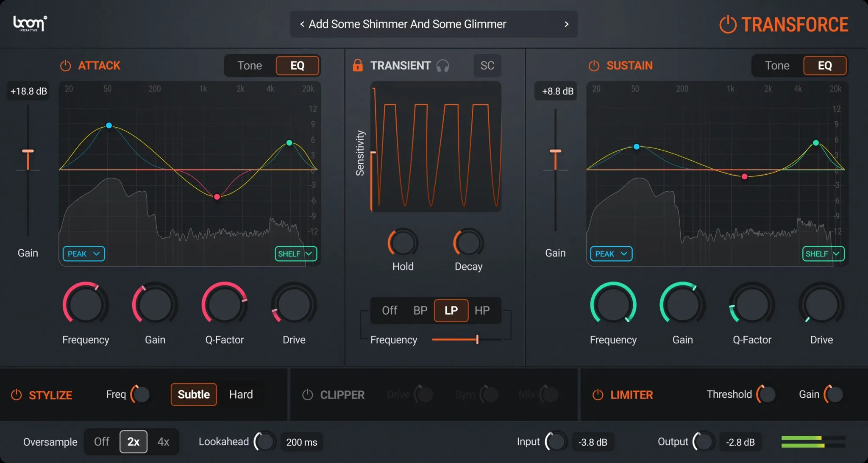Click the Sustain Drive knob

point(821,304)
